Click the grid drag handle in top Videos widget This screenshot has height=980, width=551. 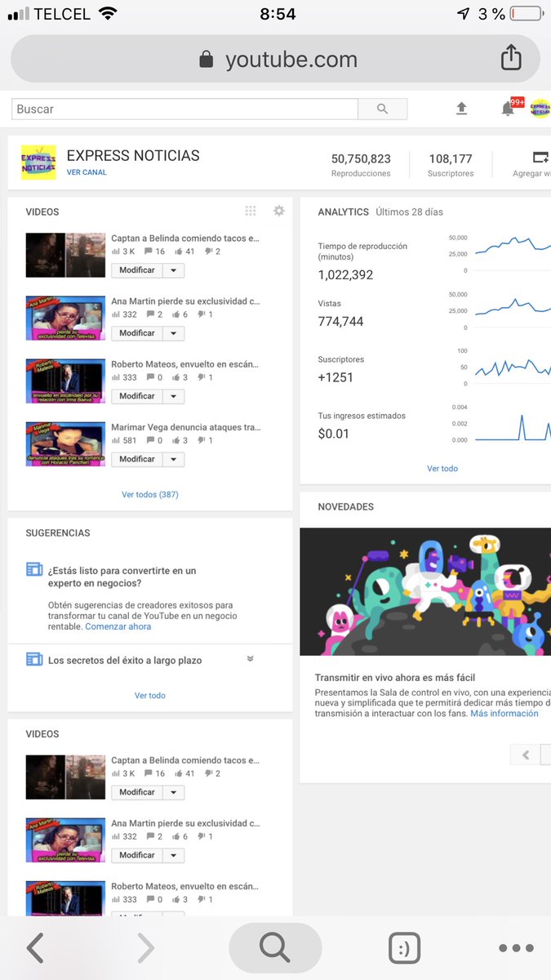tap(251, 211)
